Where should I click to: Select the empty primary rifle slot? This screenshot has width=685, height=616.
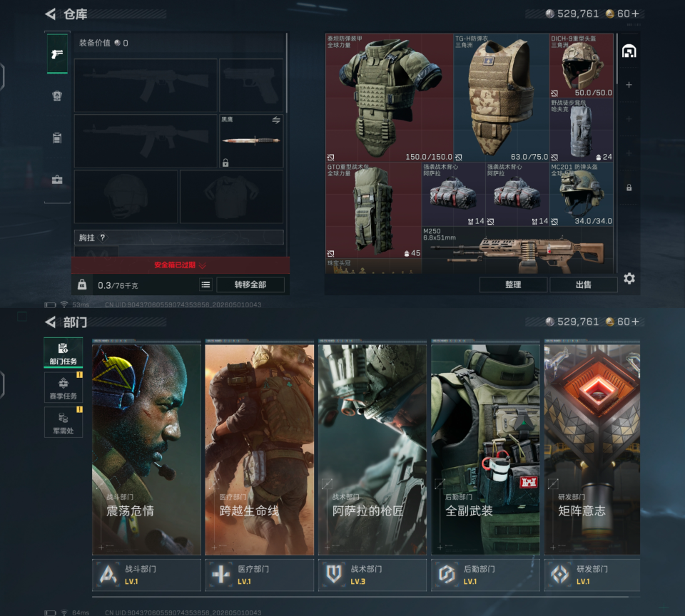tap(146, 85)
